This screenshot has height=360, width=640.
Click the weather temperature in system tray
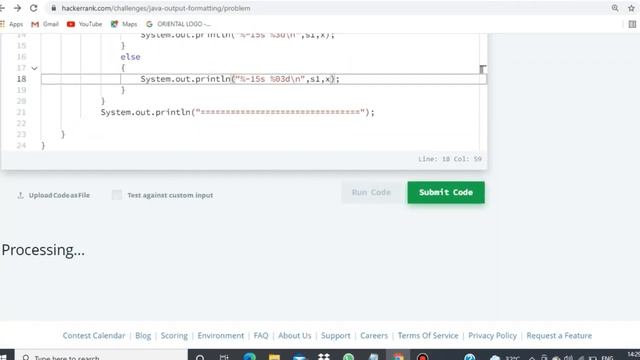click(x=512, y=358)
